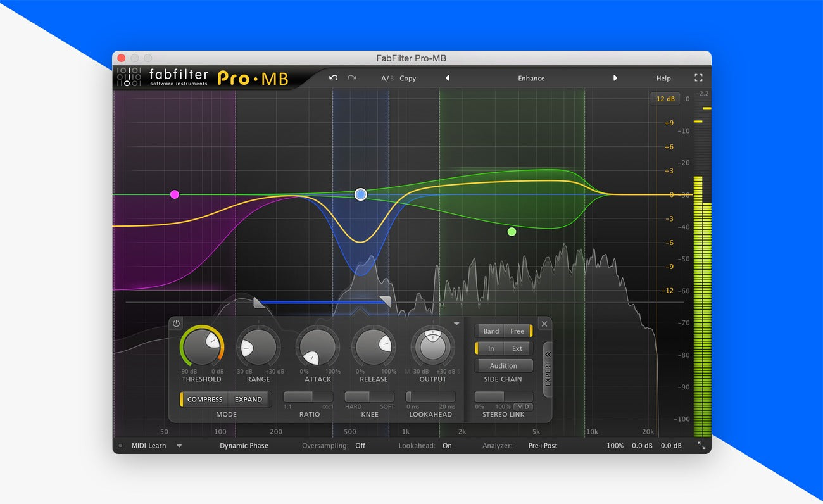Screen dimensions: 823x504
Task: Close the FabFilter Pro-MB window
Action: 122,58
